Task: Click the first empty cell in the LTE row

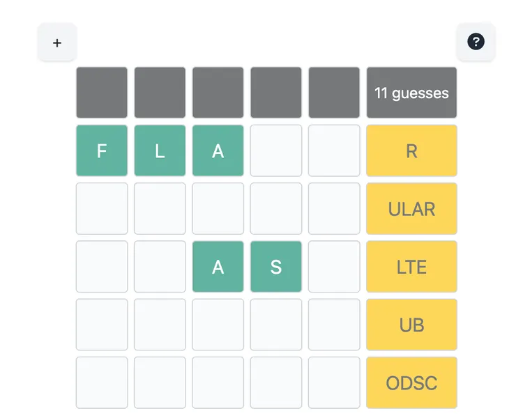Action: click(x=102, y=267)
